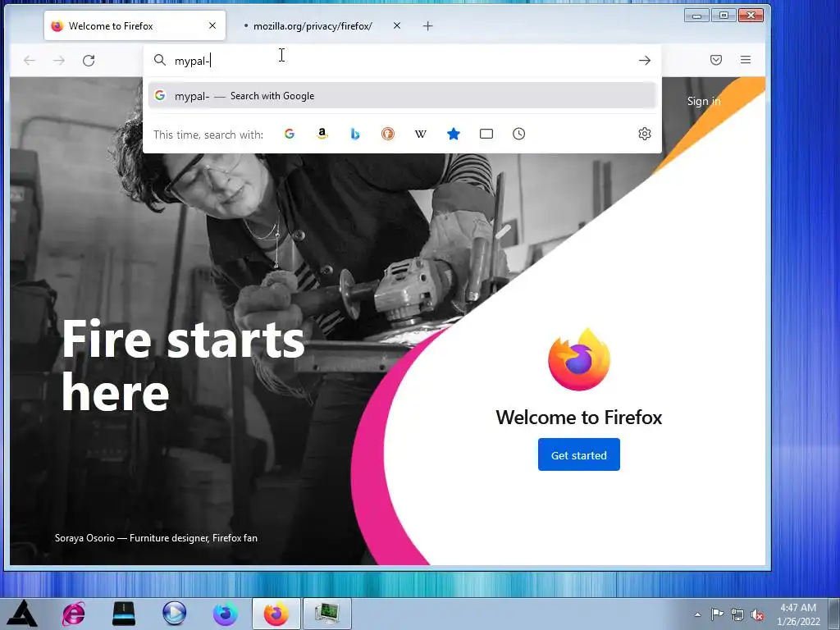Search History using clock icon
The image size is (840, 630).
point(518,134)
